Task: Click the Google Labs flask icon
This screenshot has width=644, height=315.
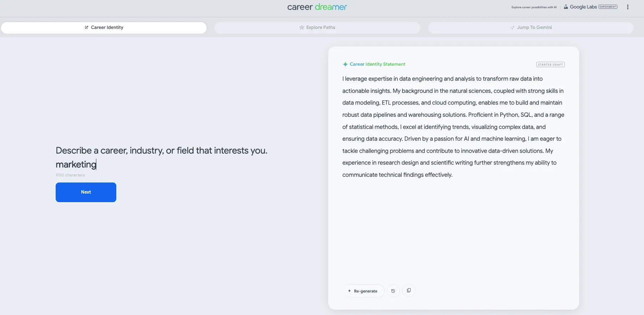Action: 566,7
